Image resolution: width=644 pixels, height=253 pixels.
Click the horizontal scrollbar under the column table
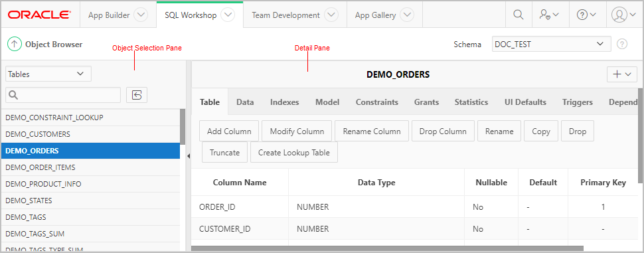(x=387, y=248)
